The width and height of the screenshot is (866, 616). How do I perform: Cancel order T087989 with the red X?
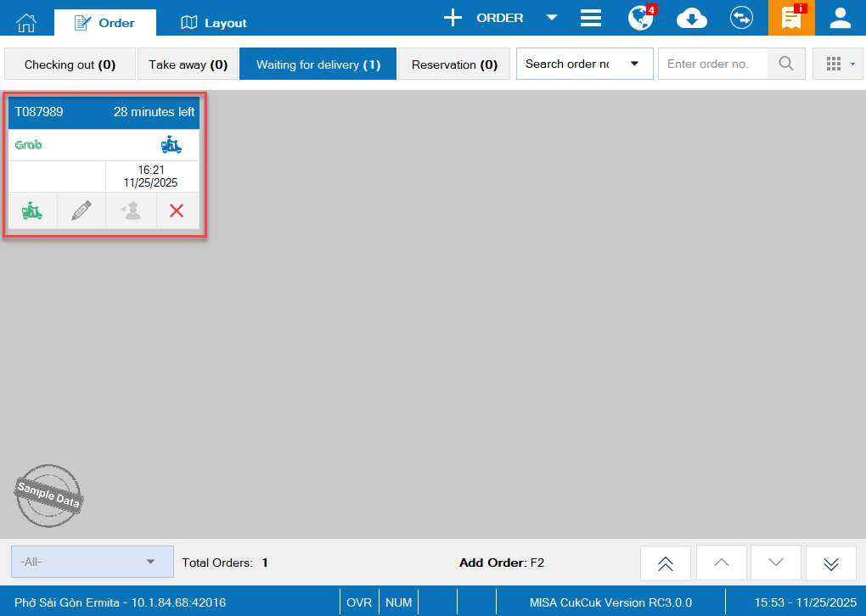[177, 211]
